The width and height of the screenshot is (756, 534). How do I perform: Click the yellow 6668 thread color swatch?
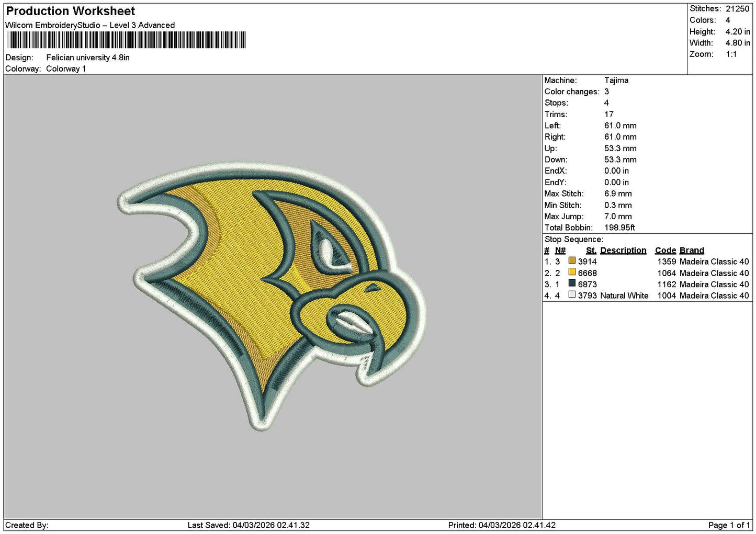point(572,272)
